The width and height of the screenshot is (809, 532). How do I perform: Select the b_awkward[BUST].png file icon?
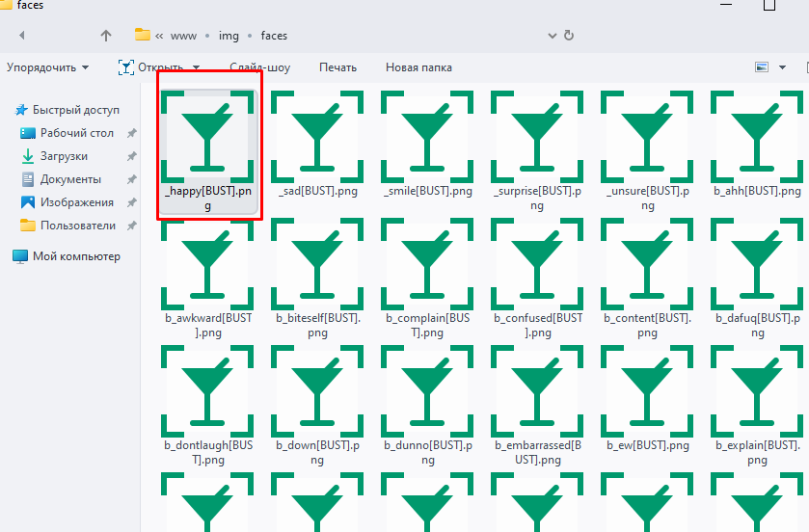[207, 264]
